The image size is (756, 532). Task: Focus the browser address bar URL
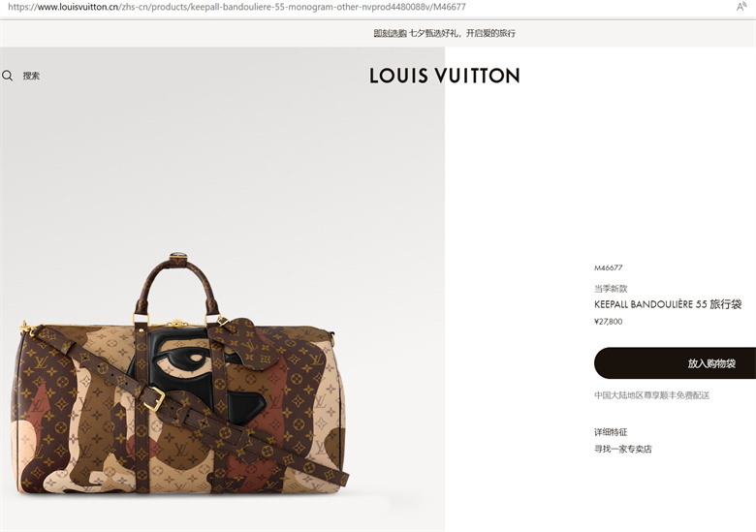point(236,7)
